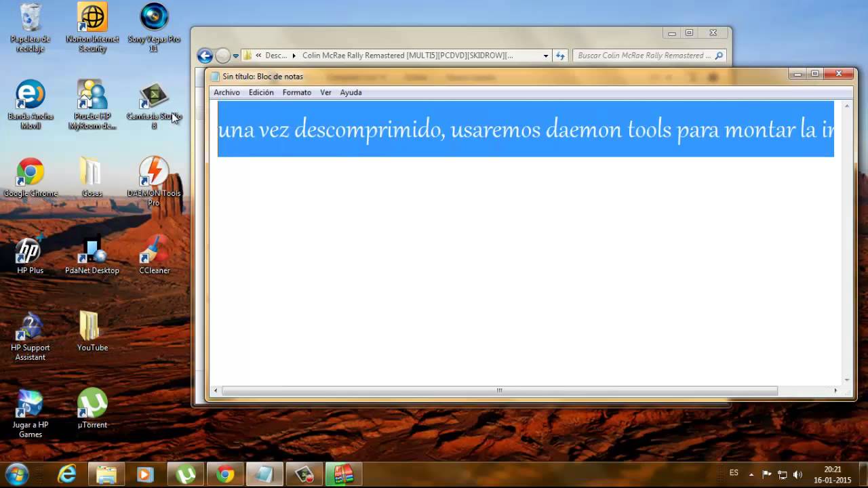
Task: Refresh the Explorer folder view
Action: coord(560,56)
